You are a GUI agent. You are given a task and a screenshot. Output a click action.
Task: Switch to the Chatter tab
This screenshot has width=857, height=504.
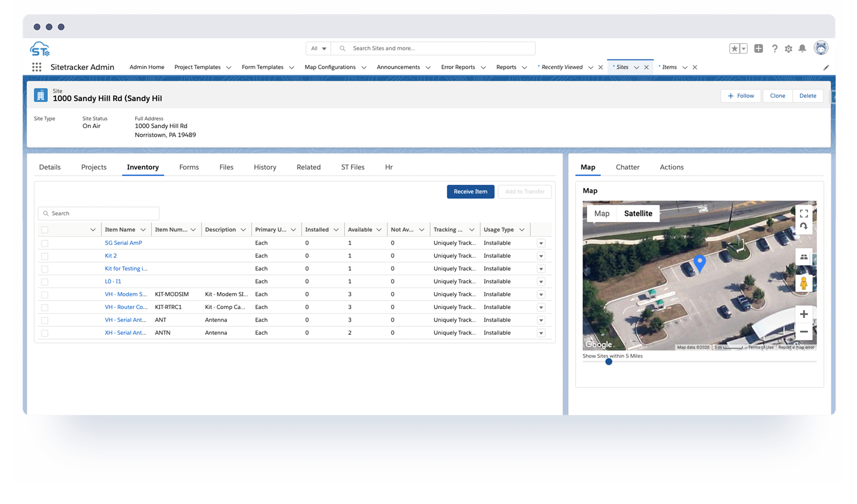click(x=628, y=167)
